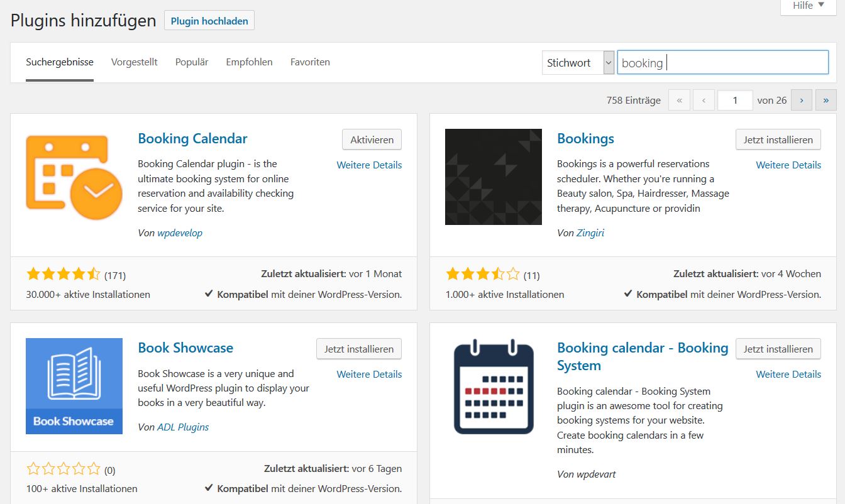Click the Book Showcase blue plugin icon
The width and height of the screenshot is (845, 504).
tap(74, 386)
